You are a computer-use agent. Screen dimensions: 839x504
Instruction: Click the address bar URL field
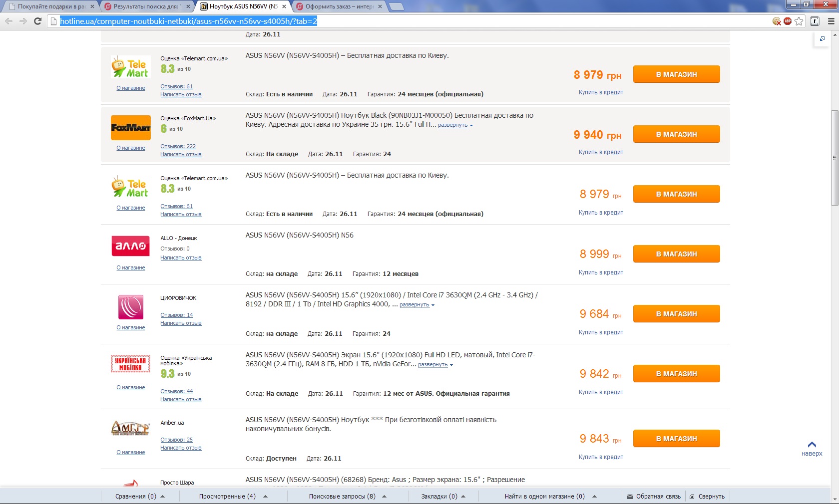[410, 21]
